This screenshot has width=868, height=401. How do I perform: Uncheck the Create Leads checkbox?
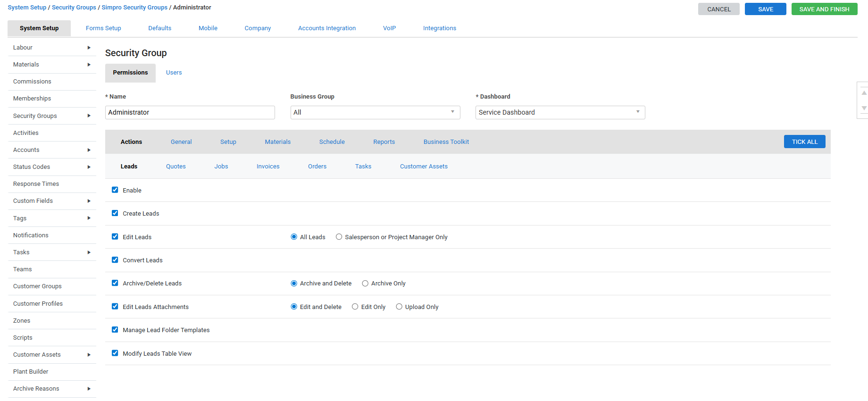[x=115, y=213]
